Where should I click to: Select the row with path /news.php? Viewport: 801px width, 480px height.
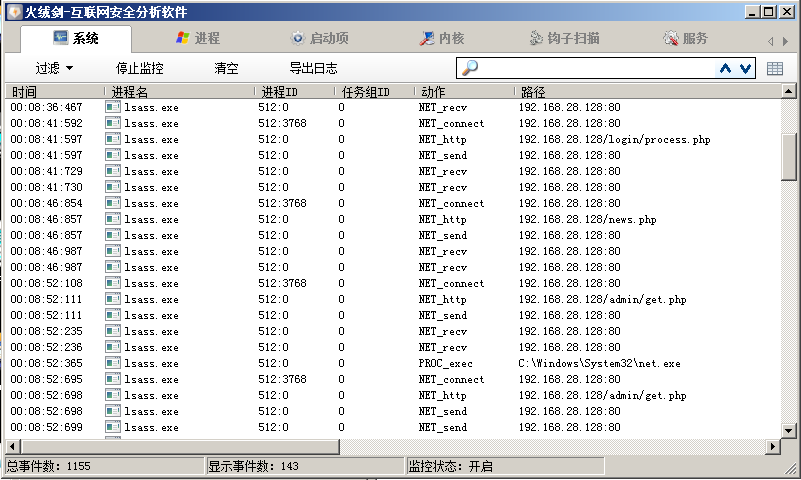(400, 219)
